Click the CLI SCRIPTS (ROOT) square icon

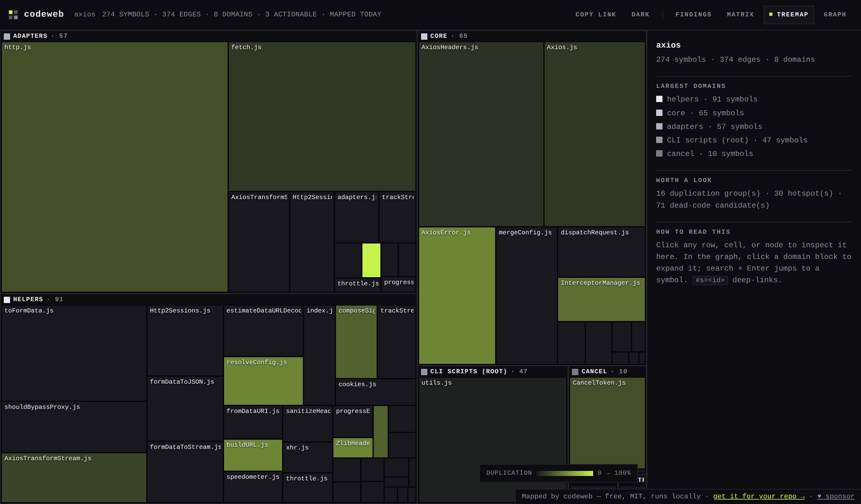coord(424,371)
